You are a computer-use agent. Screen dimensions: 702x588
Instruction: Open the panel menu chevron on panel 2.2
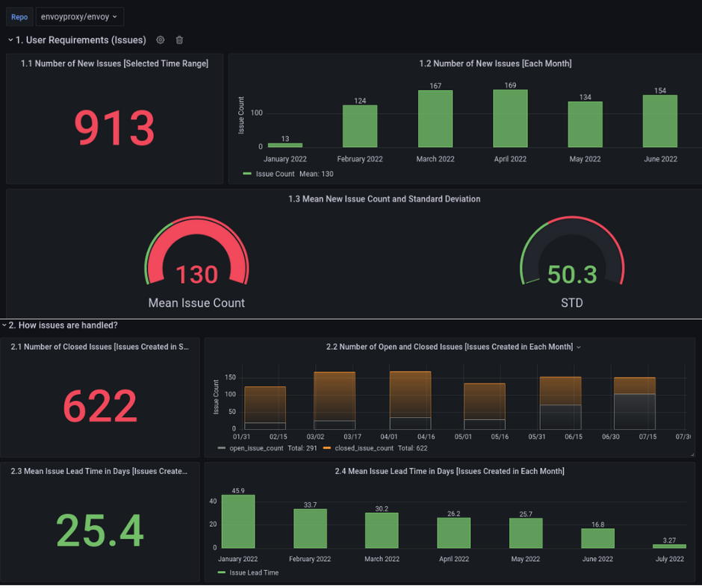point(578,346)
